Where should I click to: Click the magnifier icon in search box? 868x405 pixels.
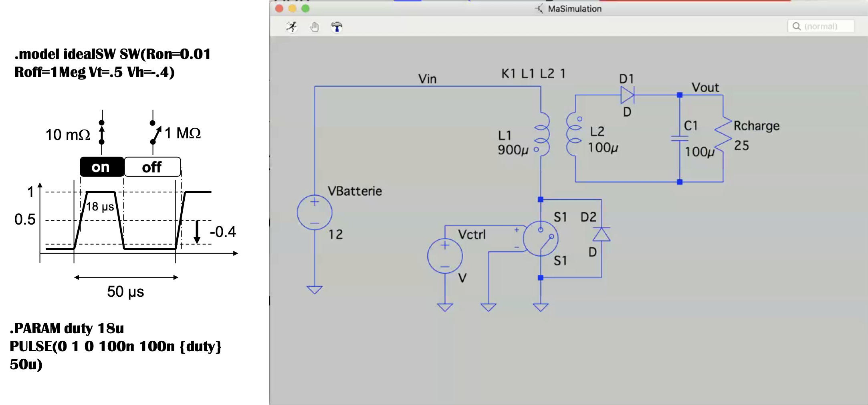[x=797, y=26]
